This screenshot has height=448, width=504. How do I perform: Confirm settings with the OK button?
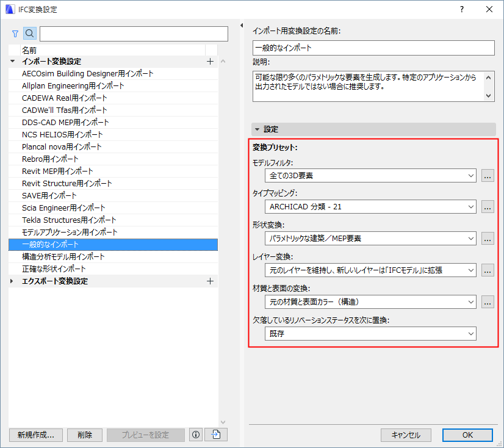[x=467, y=435]
